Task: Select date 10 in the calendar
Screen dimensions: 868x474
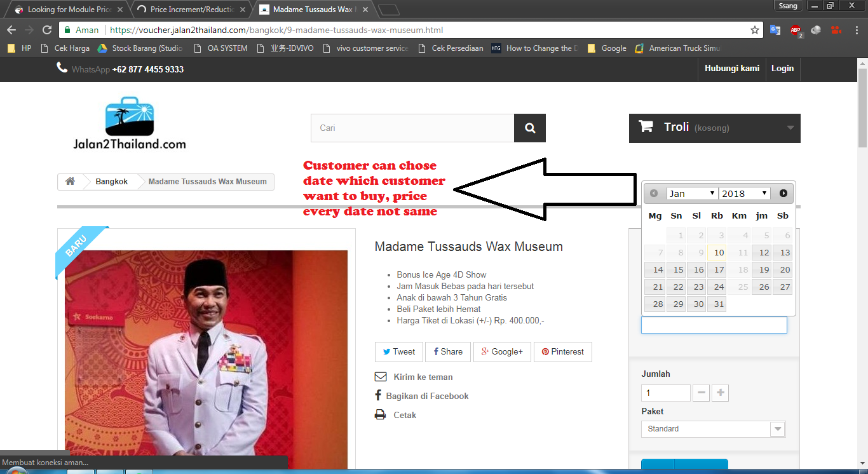Action: (719, 252)
